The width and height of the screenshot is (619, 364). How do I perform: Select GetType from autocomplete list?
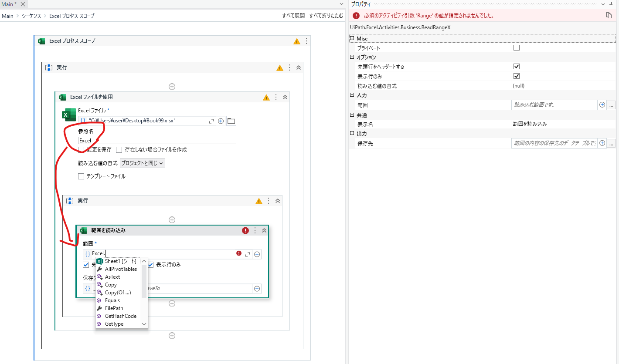[x=119, y=324]
